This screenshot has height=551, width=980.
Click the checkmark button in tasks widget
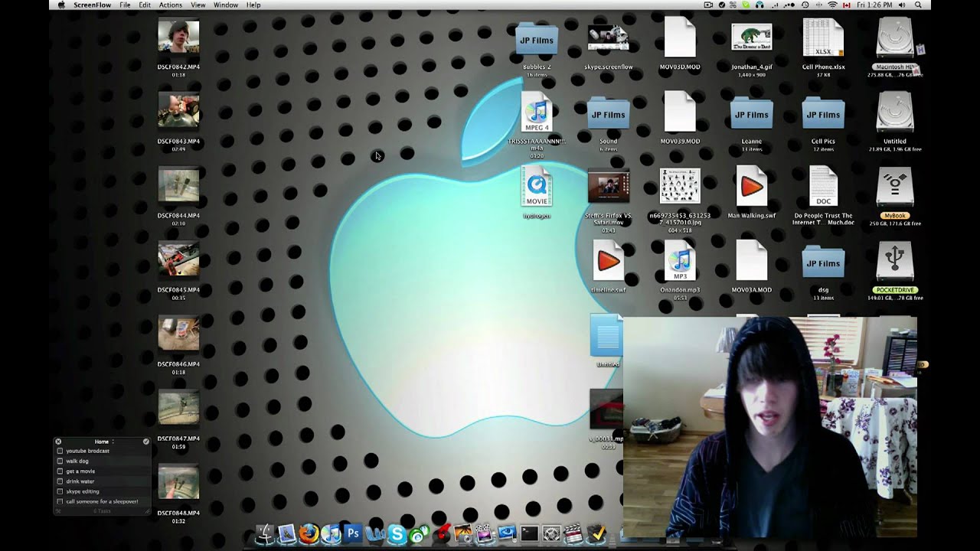pyautogui.click(x=145, y=442)
